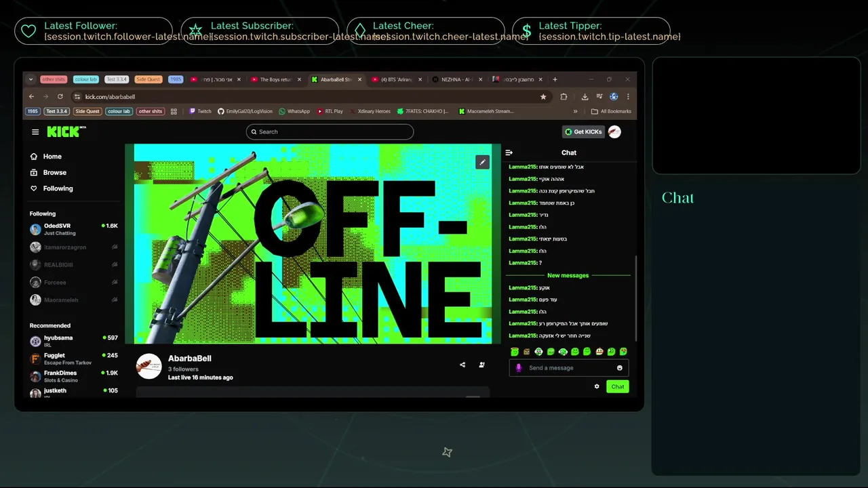Image resolution: width=868 pixels, height=488 pixels.
Task: Switch to the NEZHNA tab
Action: coord(458,79)
